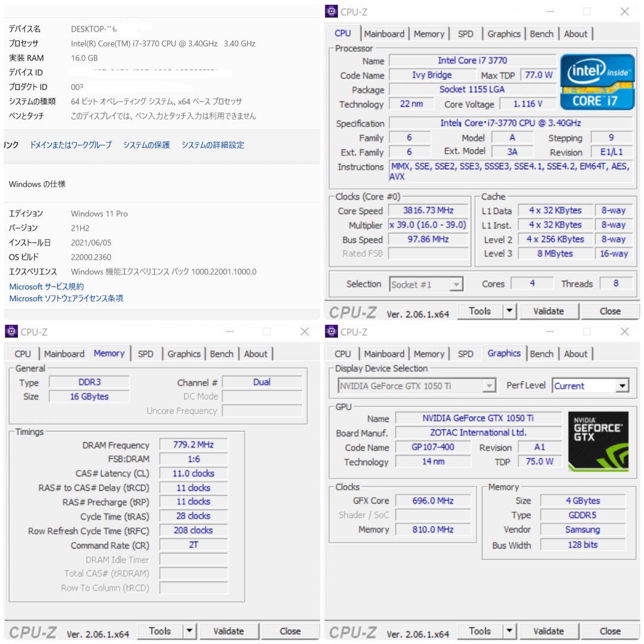644x644 pixels.
Task: Click Validate in the Graphics tab window
Action: (x=549, y=631)
